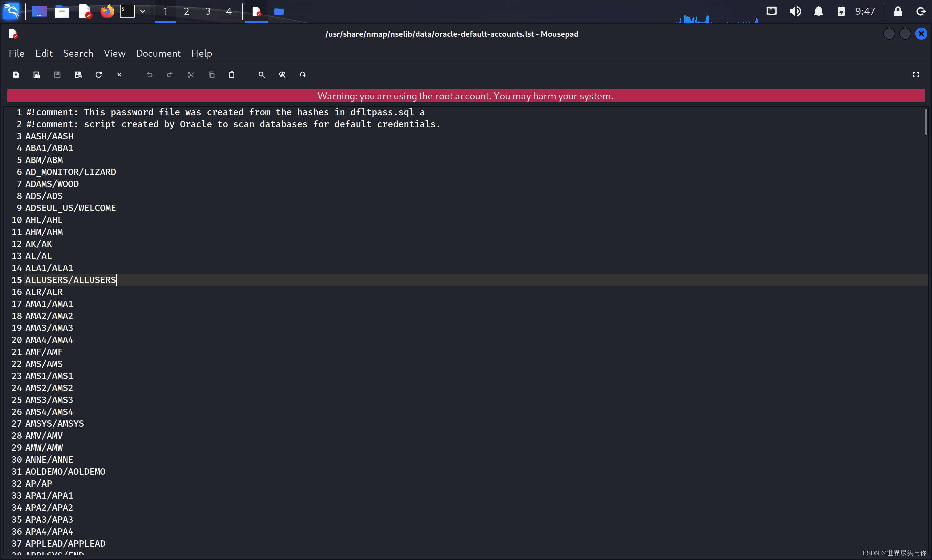This screenshot has height=560, width=932.
Task: Open the Help menu
Action: point(201,53)
